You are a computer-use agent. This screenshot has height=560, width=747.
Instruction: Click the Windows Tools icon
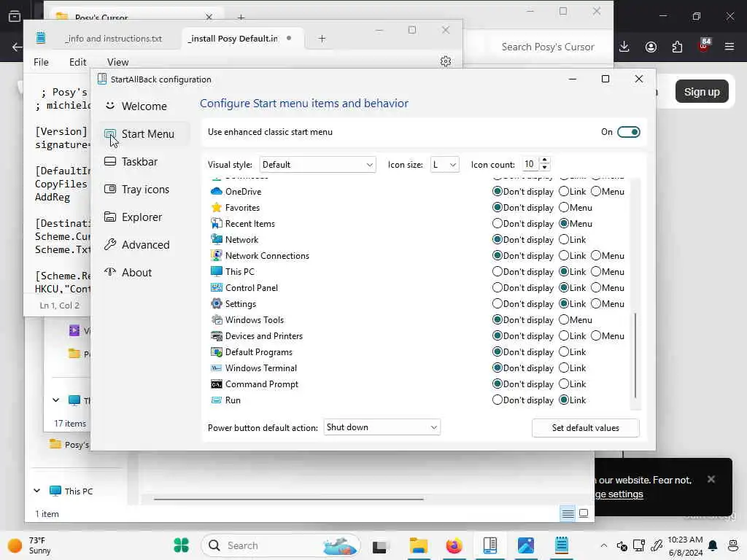click(x=216, y=319)
